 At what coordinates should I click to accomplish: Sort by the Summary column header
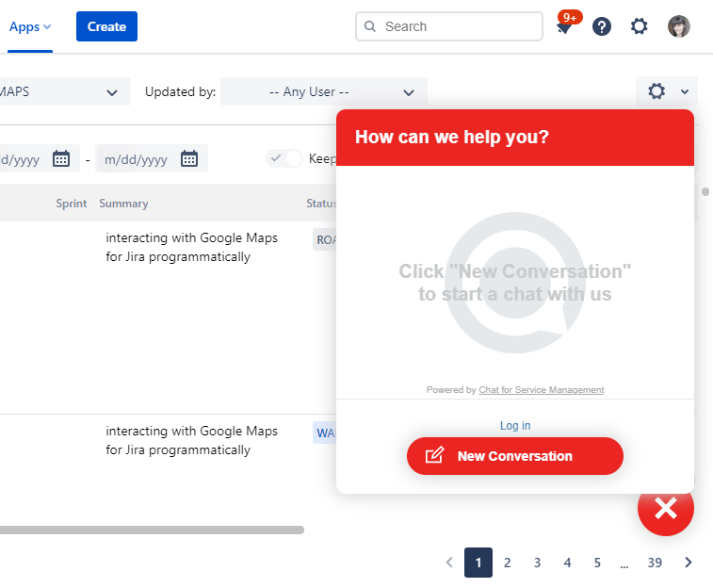tap(123, 204)
